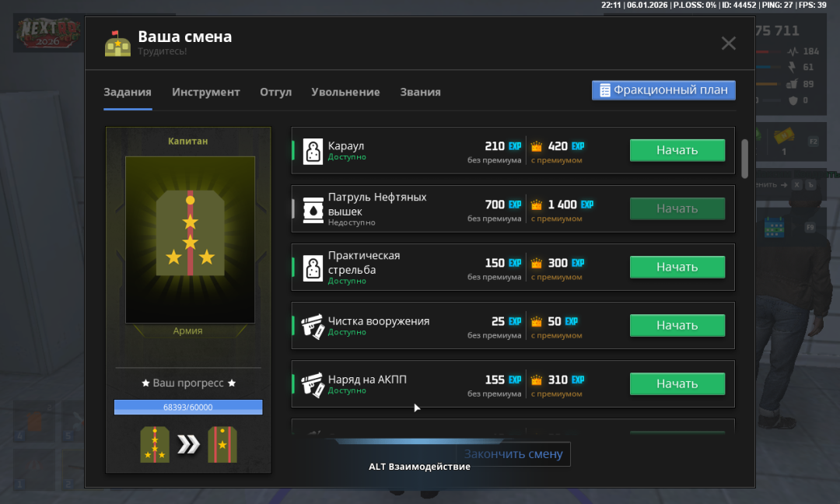840x504 pixels.
Task: Open the Задания tab
Action: point(128,92)
